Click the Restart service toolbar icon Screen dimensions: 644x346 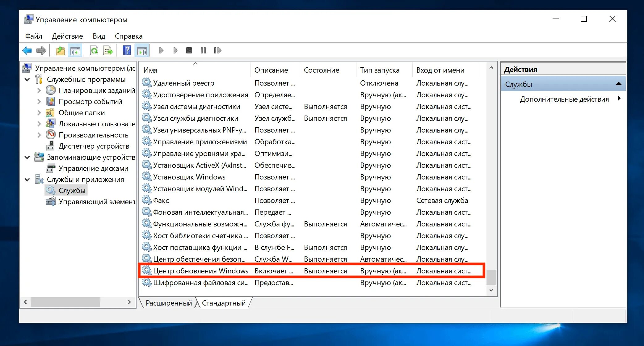tap(217, 50)
